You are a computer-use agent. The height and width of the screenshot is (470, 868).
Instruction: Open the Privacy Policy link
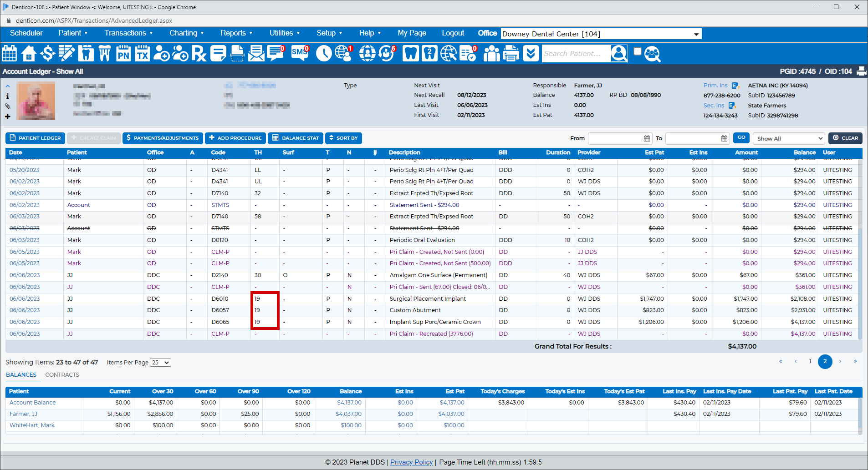[411, 462]
